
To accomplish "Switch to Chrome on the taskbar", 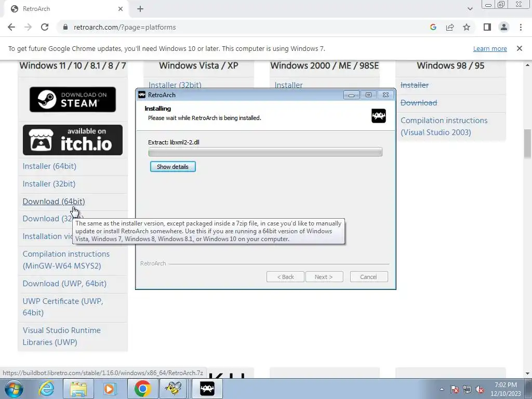I will 142,389.
